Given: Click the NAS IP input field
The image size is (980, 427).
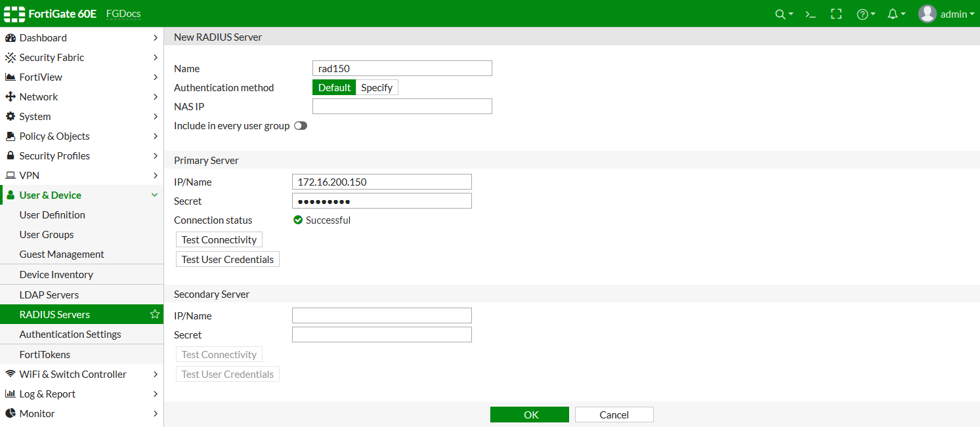Looking at the screenshot, I should coord(402,106).
